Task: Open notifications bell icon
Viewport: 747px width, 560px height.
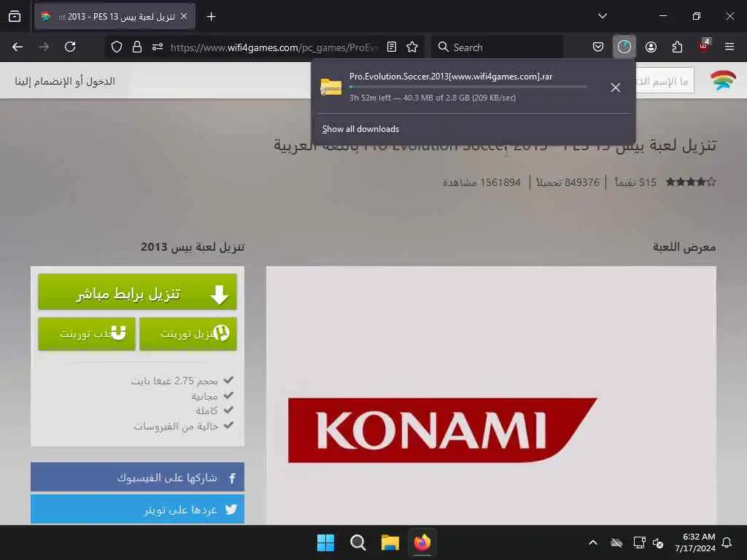Action: tap(727, 542)
